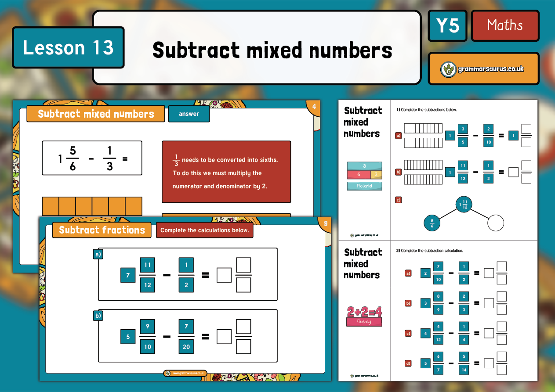Click the empty circle in the part-whole model

[x=496, y=223]
